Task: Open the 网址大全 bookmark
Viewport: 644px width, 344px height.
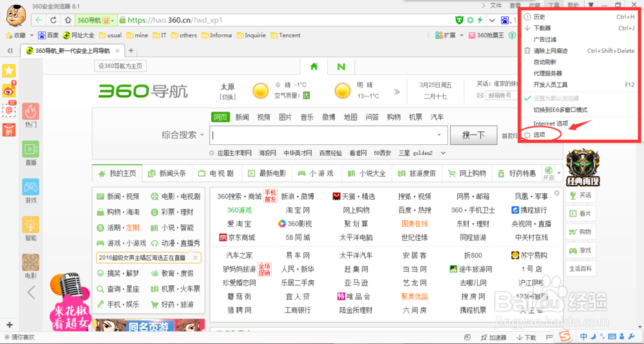Action: pyautogui.click(x=78, y=35)
